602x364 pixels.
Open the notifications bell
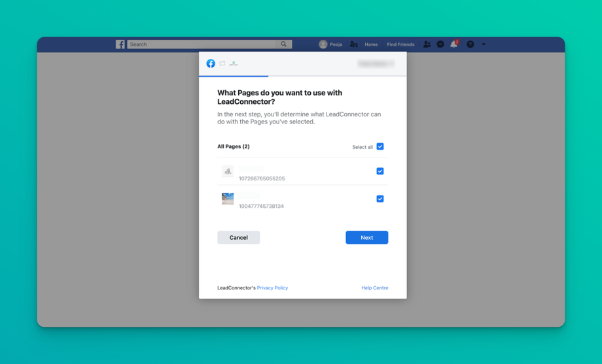454,44
